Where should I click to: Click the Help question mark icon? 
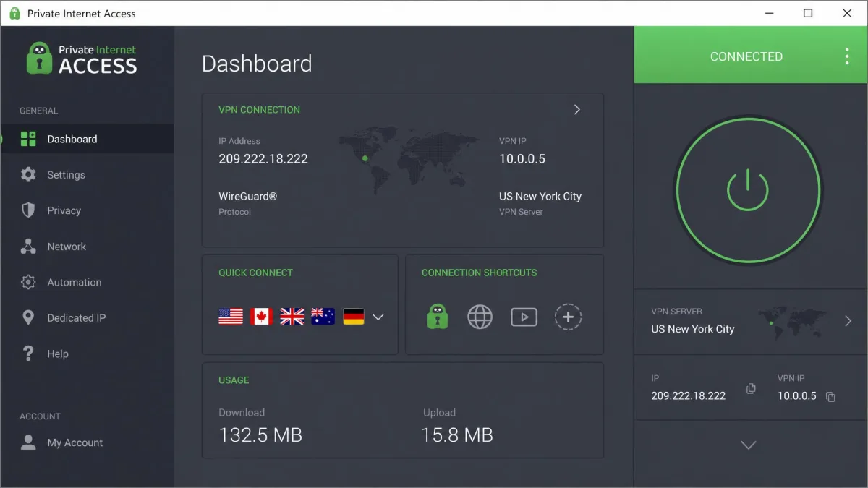pyautogui.click(x=28, y=354)
